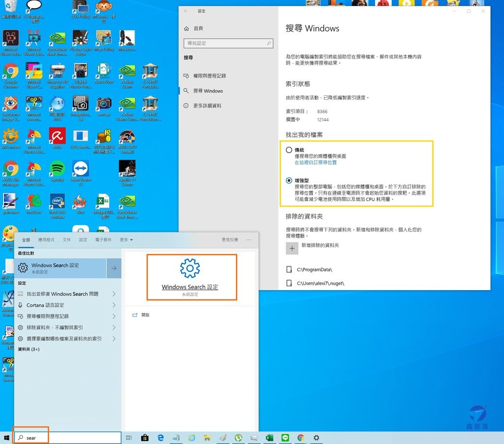504x444 pixels.
Task: Open LINE from taskbar
Action: 285,438
